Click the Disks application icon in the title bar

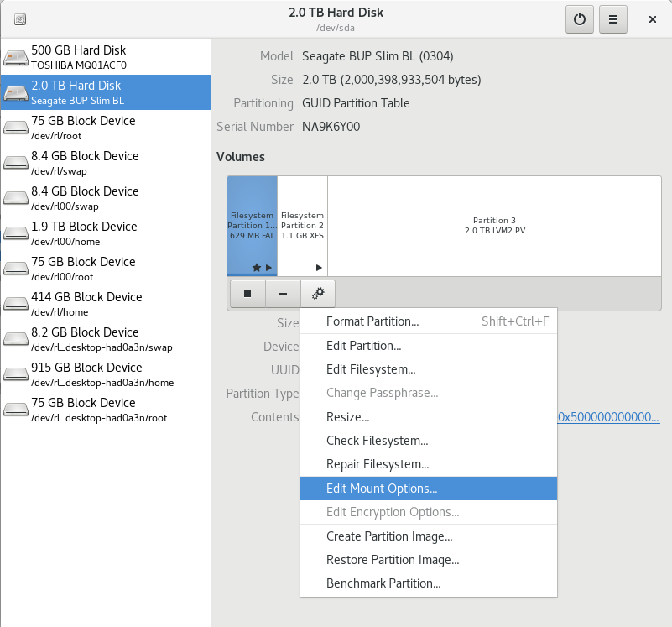coord(20,19)
